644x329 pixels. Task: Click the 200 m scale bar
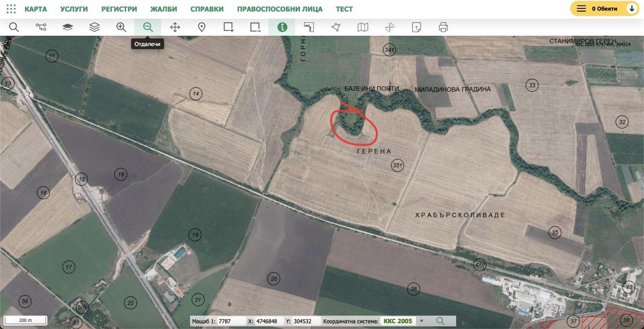pos(26,320)
